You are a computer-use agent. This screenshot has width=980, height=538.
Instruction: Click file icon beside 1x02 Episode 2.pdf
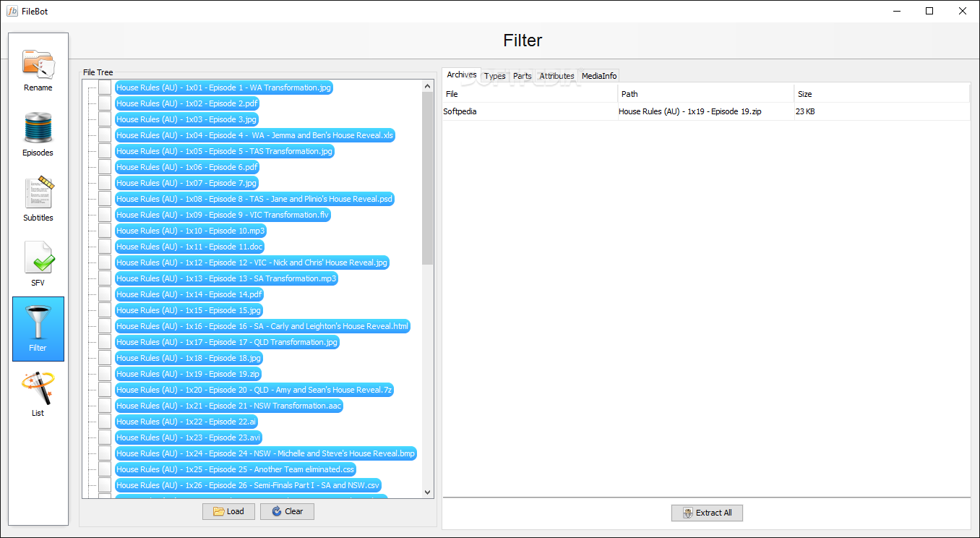pos(105,103)
